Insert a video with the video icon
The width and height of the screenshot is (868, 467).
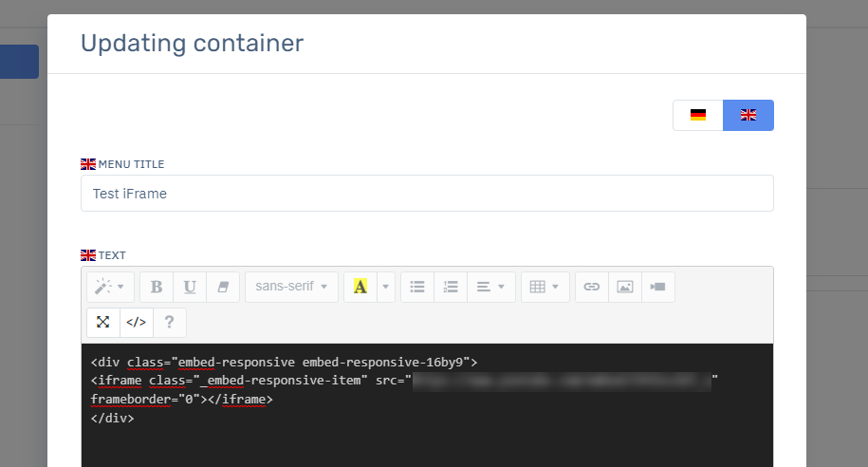(658, 287)
